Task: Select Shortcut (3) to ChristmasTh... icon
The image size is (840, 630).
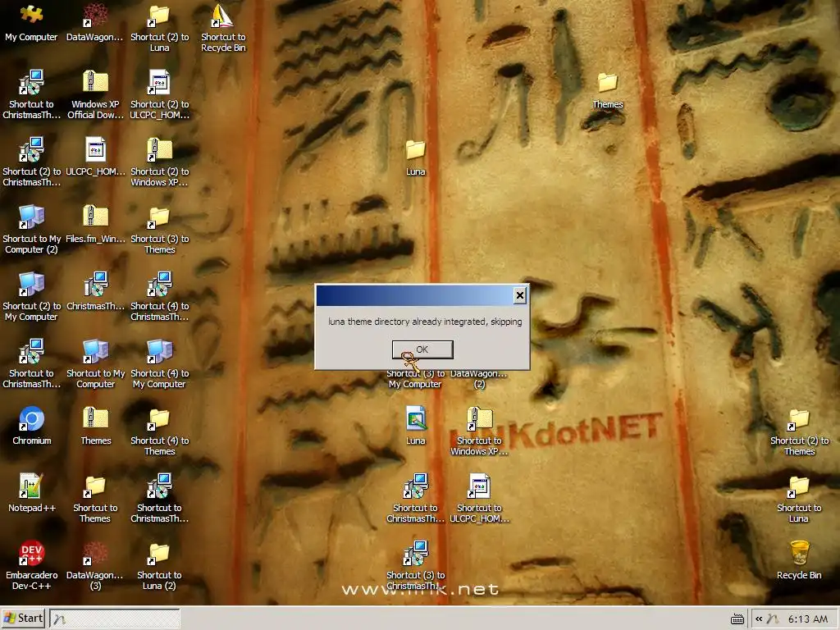Action: (x=416, y=565)
